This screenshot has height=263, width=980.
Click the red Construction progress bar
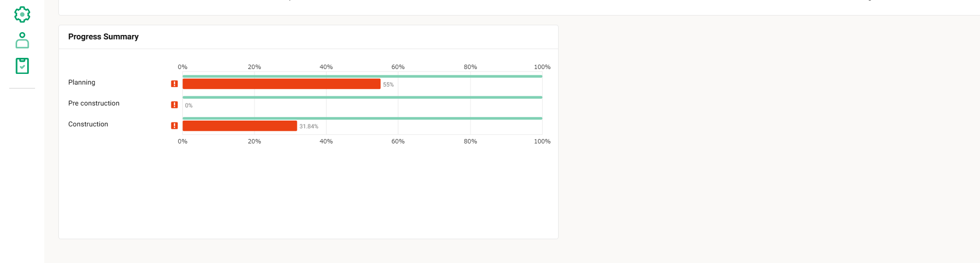239,125
